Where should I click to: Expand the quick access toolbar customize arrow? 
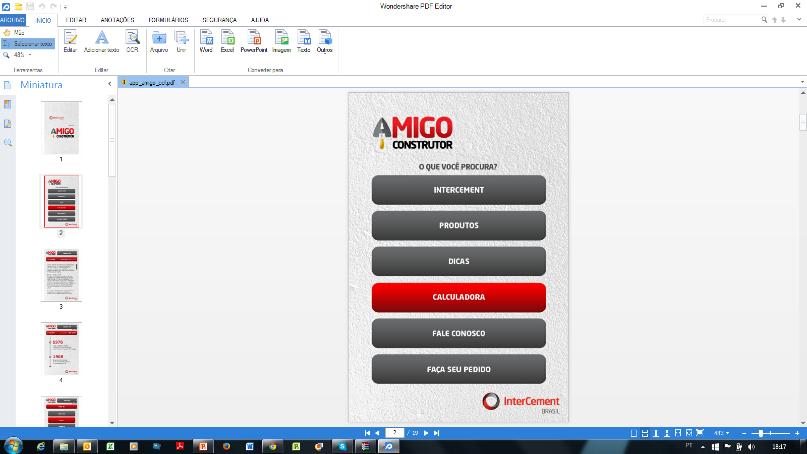click(x=65, y=7)
